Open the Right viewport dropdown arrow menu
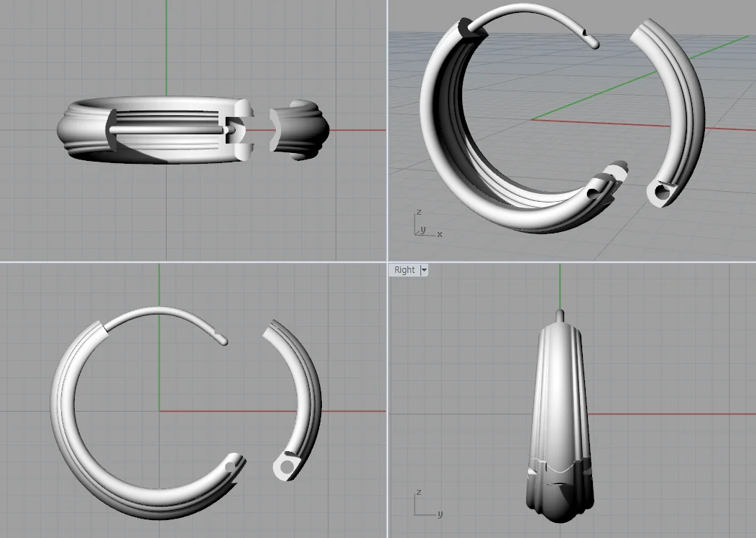756x538 pixels. 424,270
